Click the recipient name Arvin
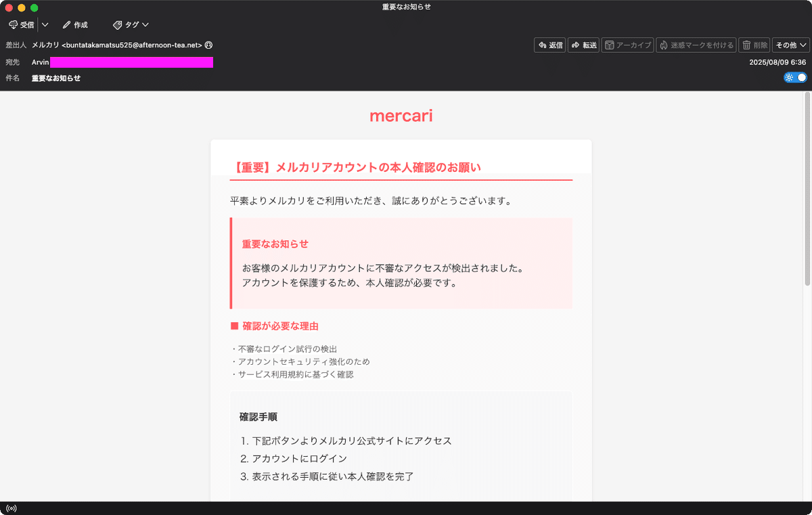This screenshot has width=812, height=515. click(41, 62)
